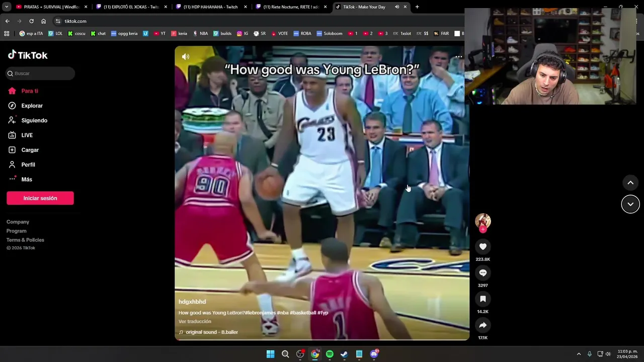Open the Windows Start menu
Screen dimensions: 644x362
point(271,354)
